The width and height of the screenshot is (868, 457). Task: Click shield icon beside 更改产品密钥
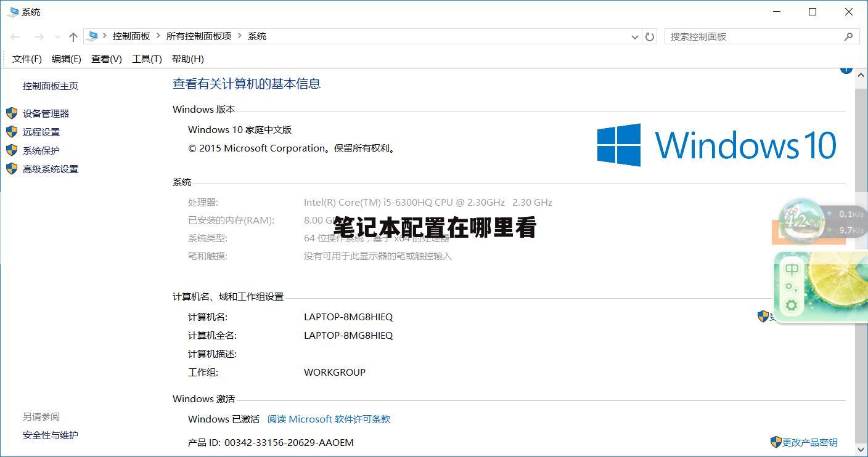pos(776,442)
